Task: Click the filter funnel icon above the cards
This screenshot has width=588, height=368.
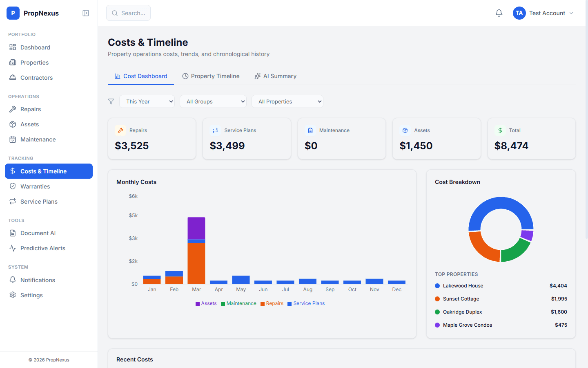Action: coord(111,101)
